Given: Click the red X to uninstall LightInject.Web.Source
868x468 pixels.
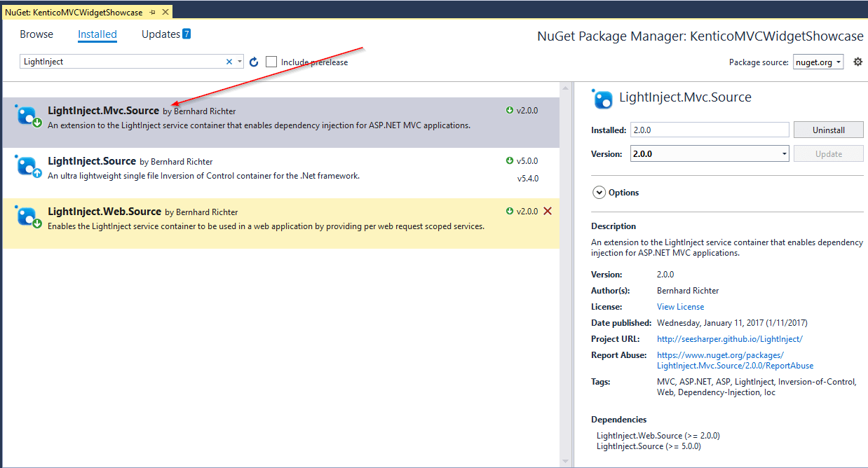Looking at the screenshot, I should 548,211.
